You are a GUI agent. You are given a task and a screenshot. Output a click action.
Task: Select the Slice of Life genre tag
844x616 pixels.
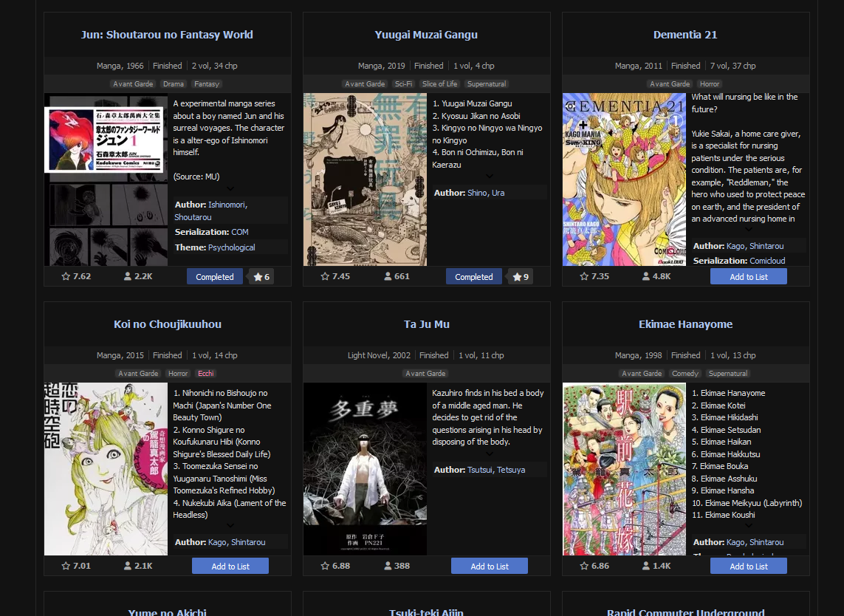pyautogui.click(x=440, y=84)
